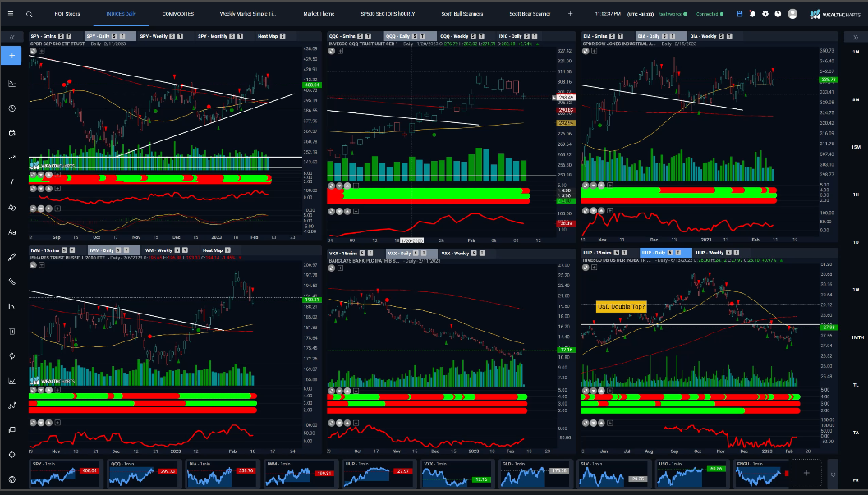
Task: Toggle the T button on DIA - Daily tab
Action: coord(673,36)
